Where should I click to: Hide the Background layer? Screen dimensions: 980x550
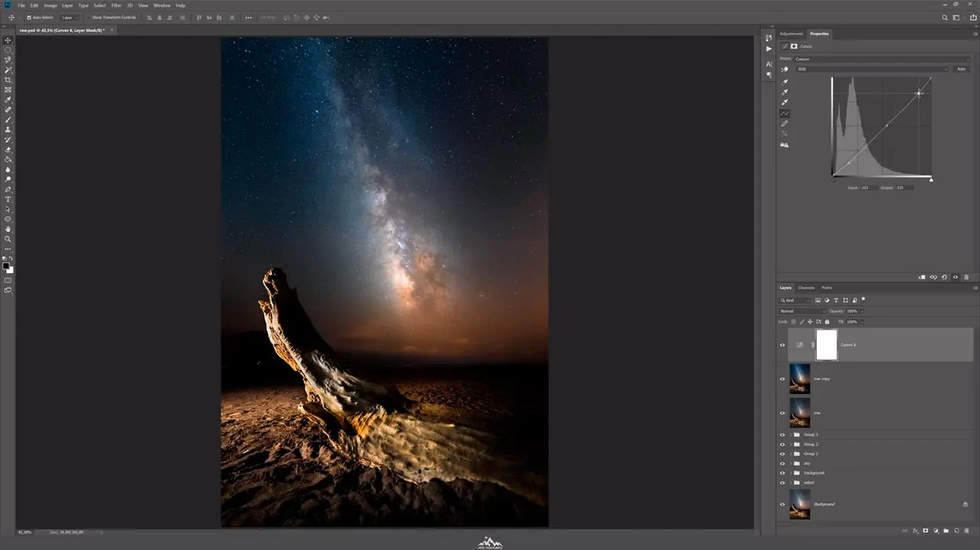click(782, 504)
